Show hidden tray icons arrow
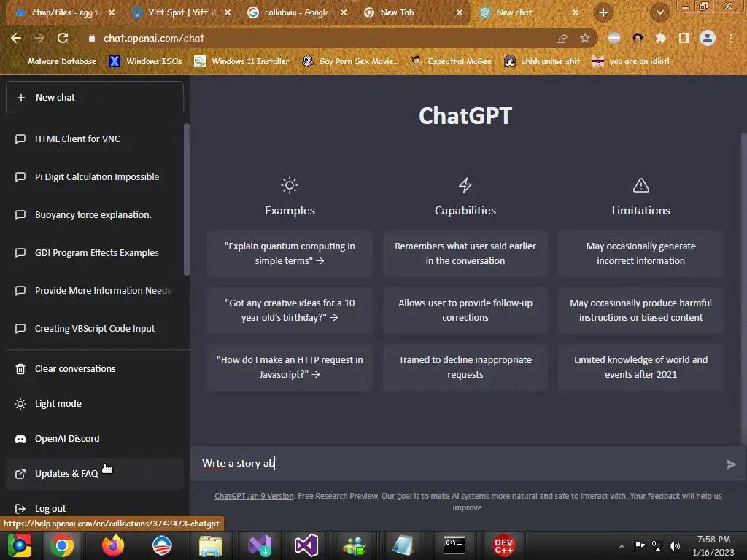Image resolution: width=747 pixels, height=560 pixels. [x=622, y=545]
